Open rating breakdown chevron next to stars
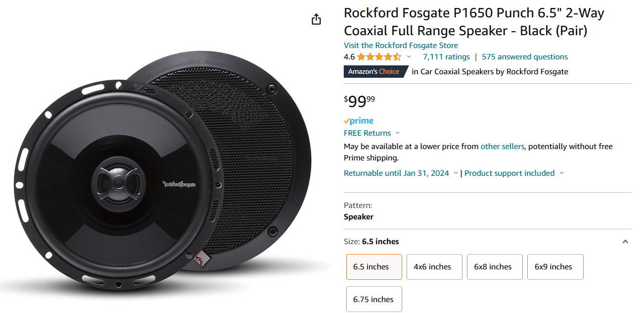Screen dimensions: 644x313 tap(409, 57)
